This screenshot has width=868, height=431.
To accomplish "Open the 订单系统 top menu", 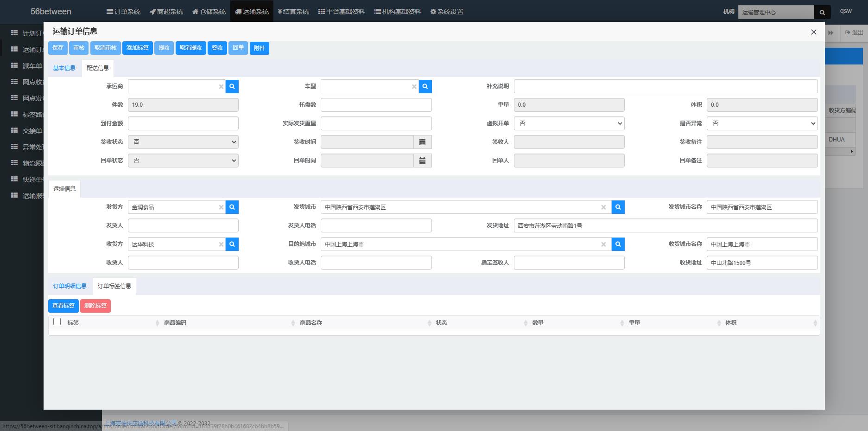I will click(123, 12).
